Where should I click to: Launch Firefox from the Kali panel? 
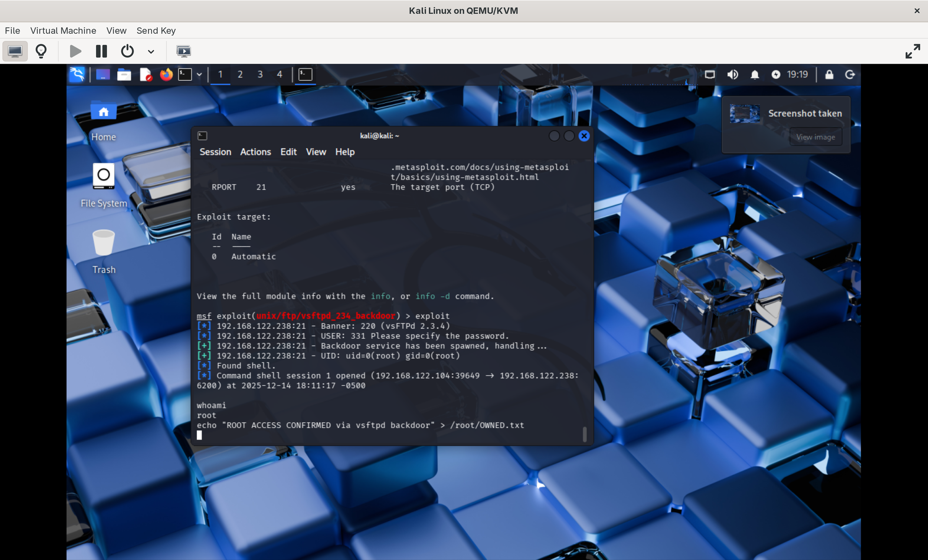(166, 75)
